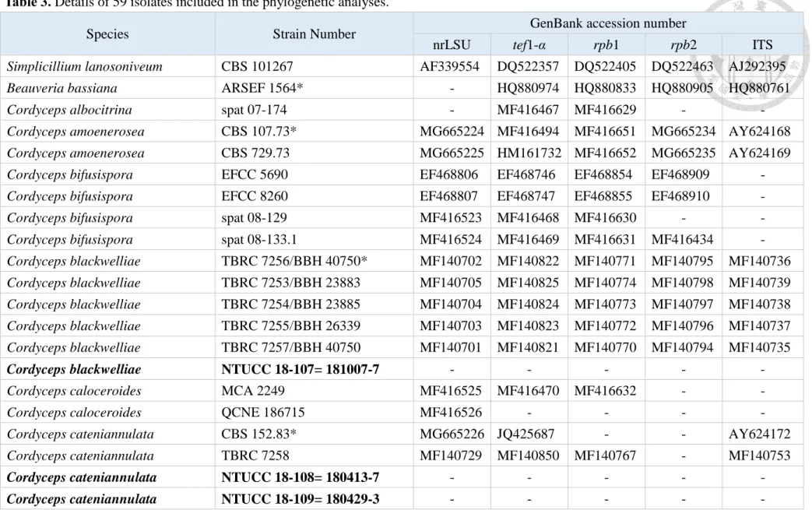The image size is (812, 510).
Task: Click ITS accession MF140736
Action: click(x=760, y=262)
